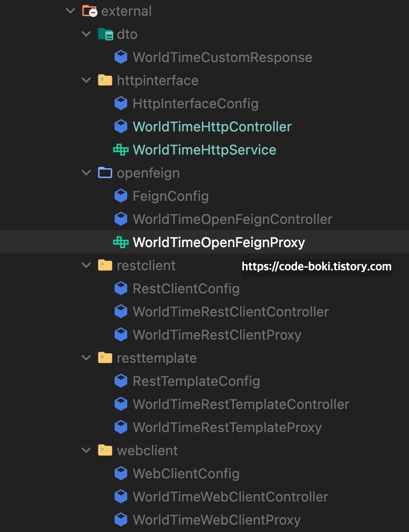Click the external excluded folder icon
Image resolution: width=409 pixels, height=532 pixels.
click(x=89, y=11)
